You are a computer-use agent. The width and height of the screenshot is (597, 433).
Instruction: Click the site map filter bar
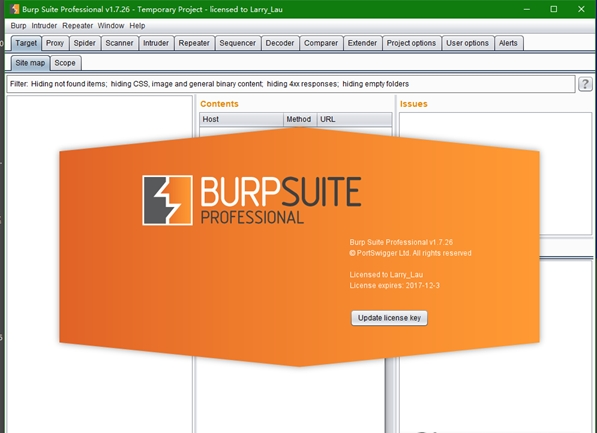click(x=291, y=84)
